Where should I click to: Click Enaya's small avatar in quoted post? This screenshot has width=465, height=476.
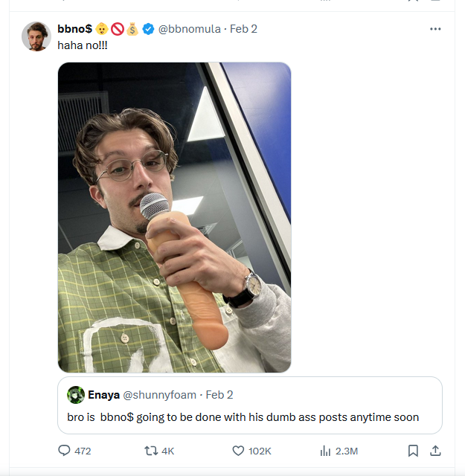pyautogui.click(x=75, y=394)
